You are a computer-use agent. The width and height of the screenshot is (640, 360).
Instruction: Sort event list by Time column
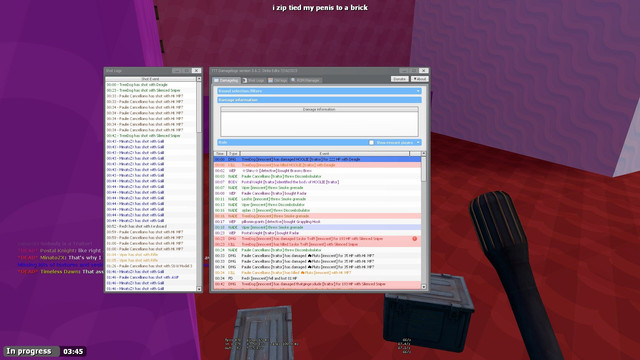220,153
